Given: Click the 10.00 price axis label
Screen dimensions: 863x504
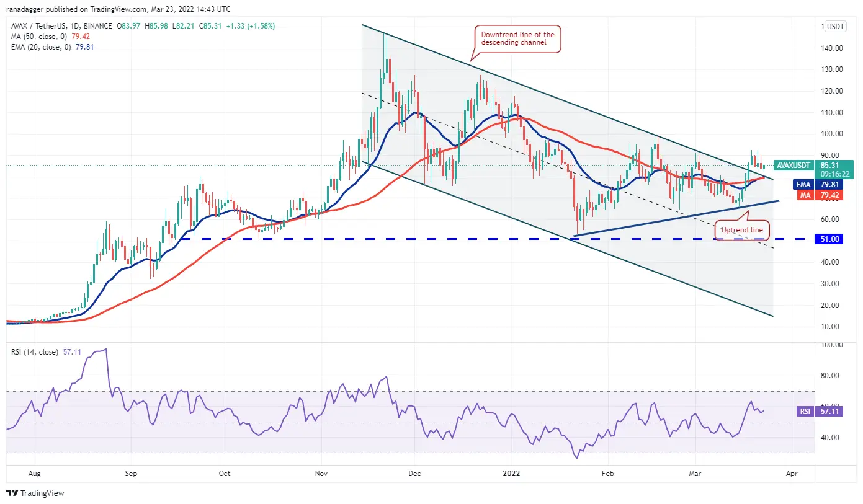Looking at the screenshot, I should [830, 327].
